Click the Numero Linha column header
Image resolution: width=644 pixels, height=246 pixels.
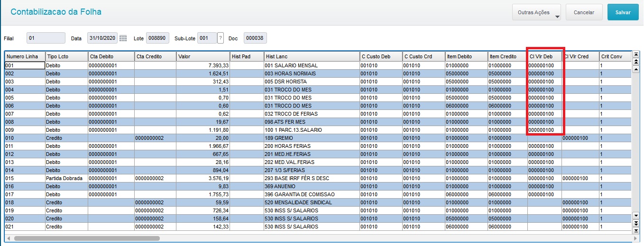(25, 56)
